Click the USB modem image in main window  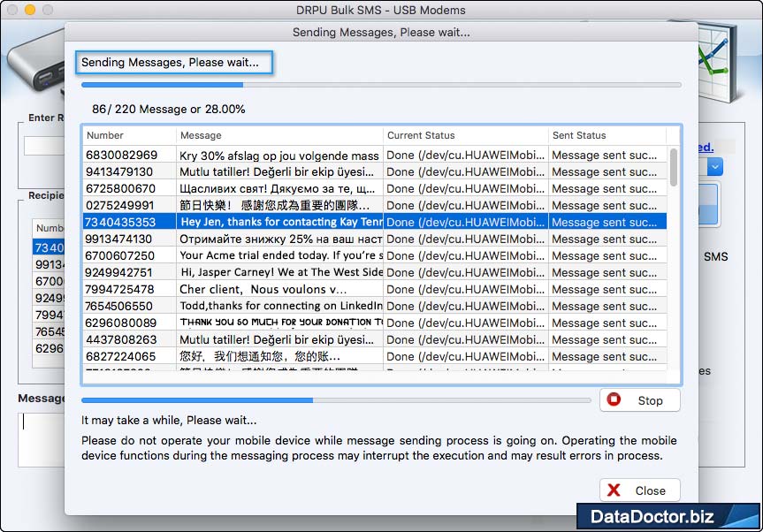click(36, 65)
